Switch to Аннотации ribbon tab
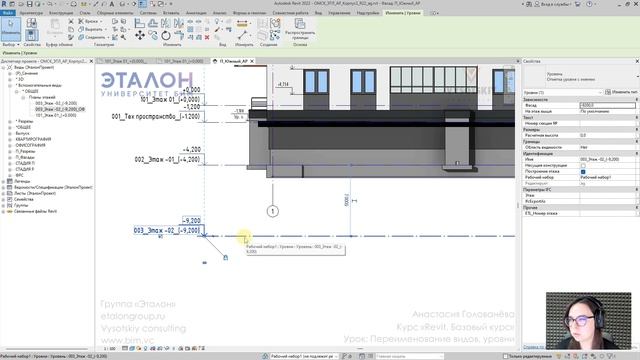 click(x=196, y=13)
